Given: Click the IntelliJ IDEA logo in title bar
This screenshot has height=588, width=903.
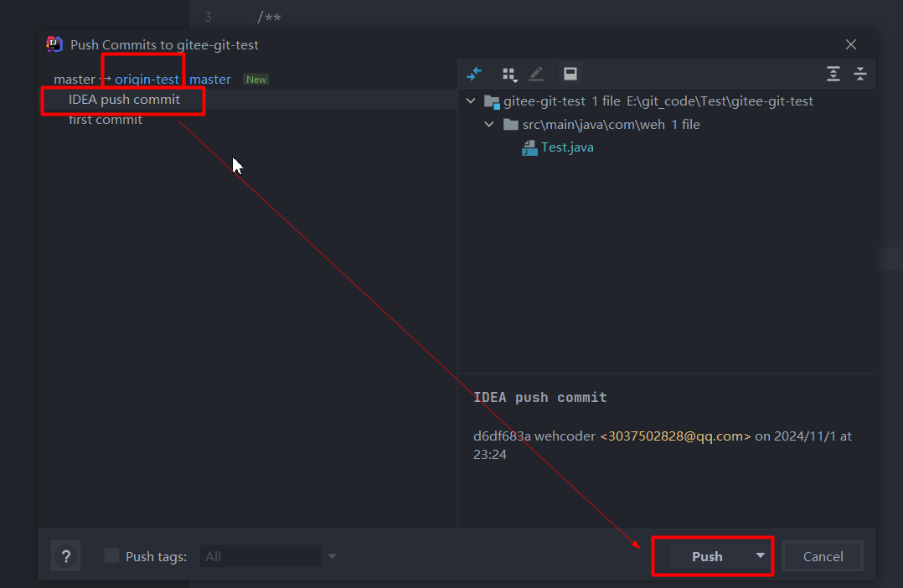Looking at the screenshot, I should 54,44.
